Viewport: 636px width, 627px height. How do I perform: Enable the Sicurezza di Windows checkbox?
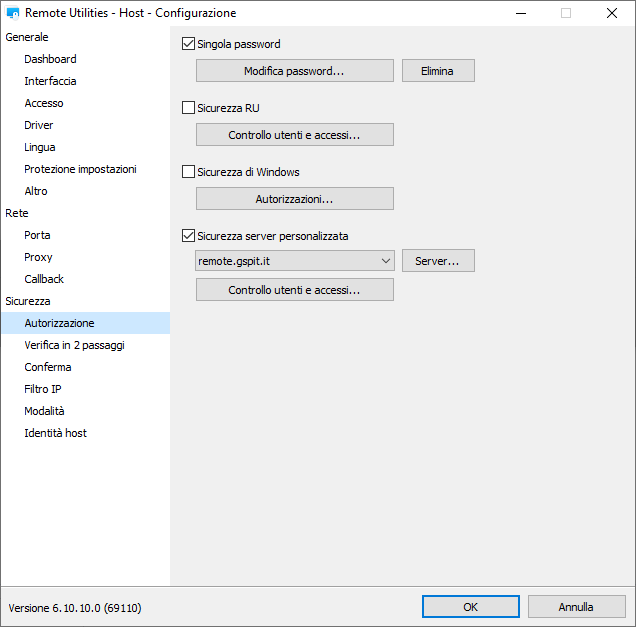pos(188,172)
